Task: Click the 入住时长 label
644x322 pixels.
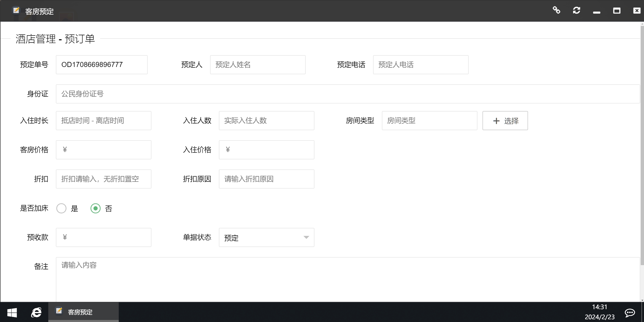Action: click(34, 121)
